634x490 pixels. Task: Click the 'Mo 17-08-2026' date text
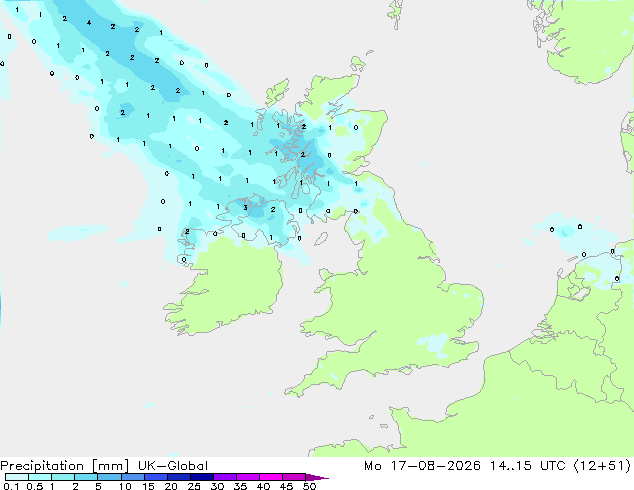coord(422,466)
